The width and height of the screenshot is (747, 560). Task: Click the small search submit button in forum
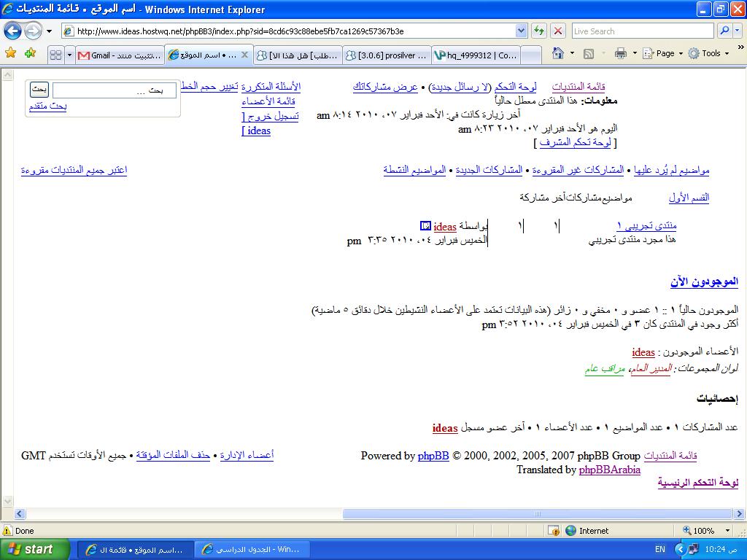(x=39, y=89)
